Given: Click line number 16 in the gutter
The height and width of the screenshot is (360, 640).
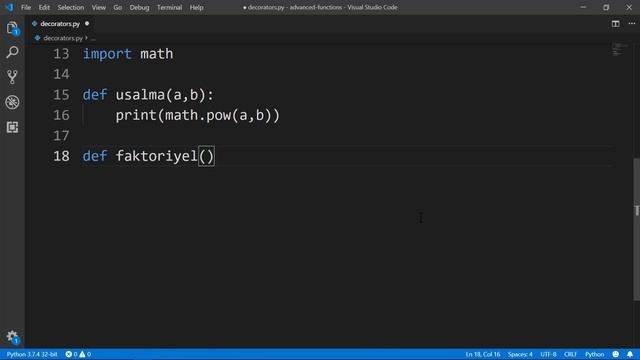Looking at the screenshot, I should point(61,115).
